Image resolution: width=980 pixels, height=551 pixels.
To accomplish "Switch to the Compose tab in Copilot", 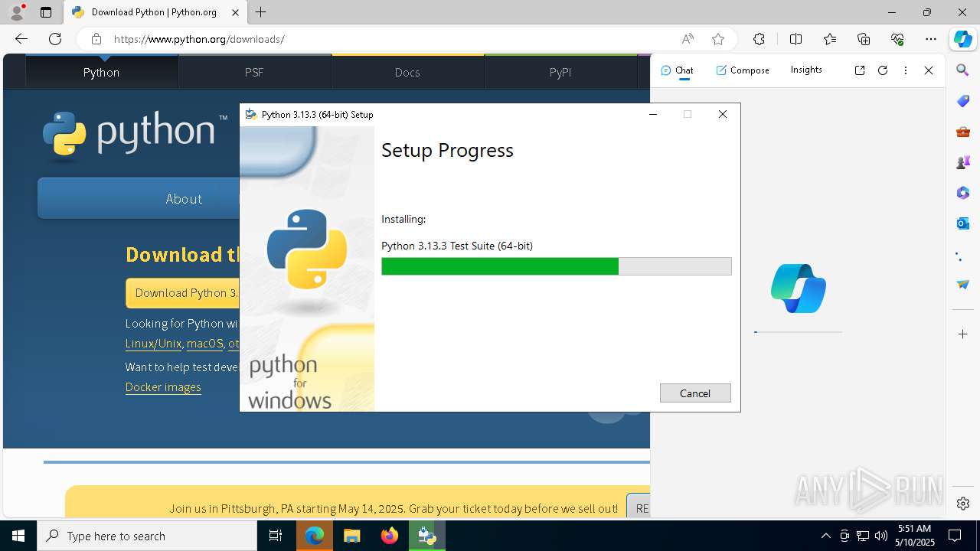I will click(x=743, y=70).
